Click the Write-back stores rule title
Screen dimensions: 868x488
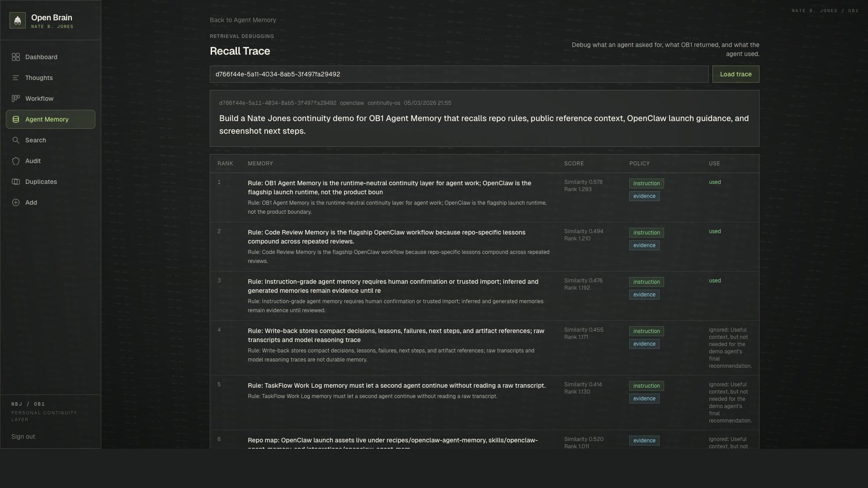click(396, 335)
